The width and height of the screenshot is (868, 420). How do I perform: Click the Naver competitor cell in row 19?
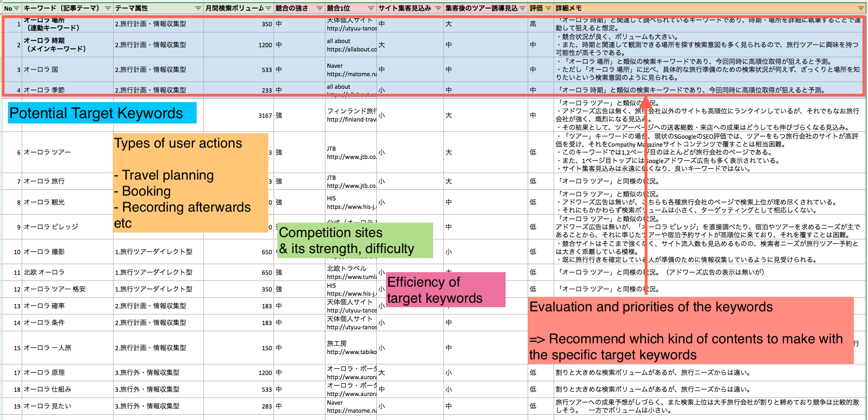351,406
